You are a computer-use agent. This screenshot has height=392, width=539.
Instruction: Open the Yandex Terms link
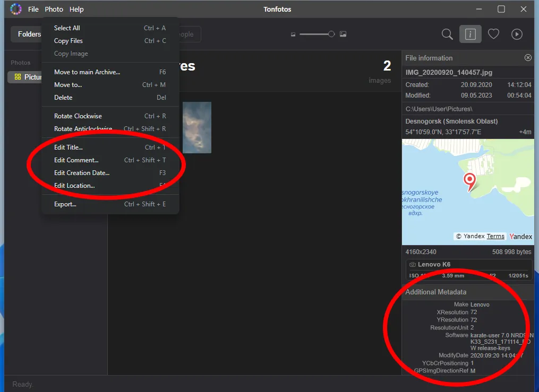pyautogui.click(x=495, y=236)
